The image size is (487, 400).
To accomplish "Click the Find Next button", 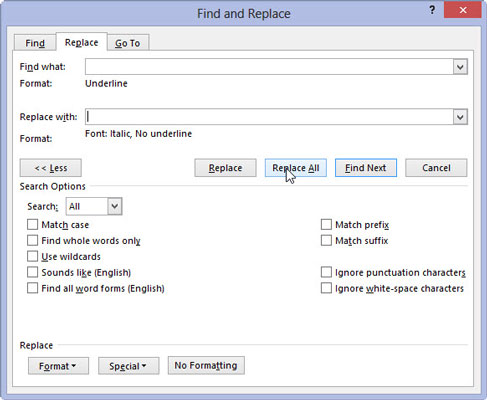I will (x=366, y=168).
